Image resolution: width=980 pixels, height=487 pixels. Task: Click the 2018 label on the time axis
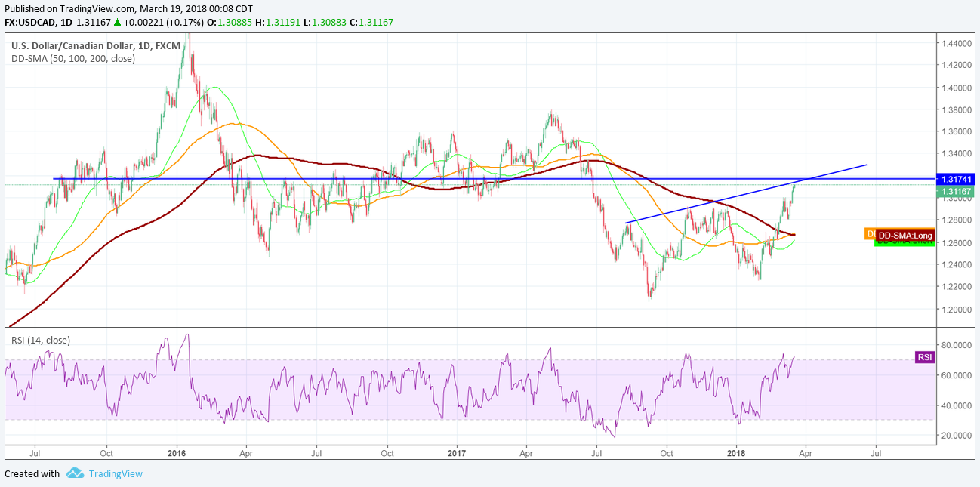point(735,454)
